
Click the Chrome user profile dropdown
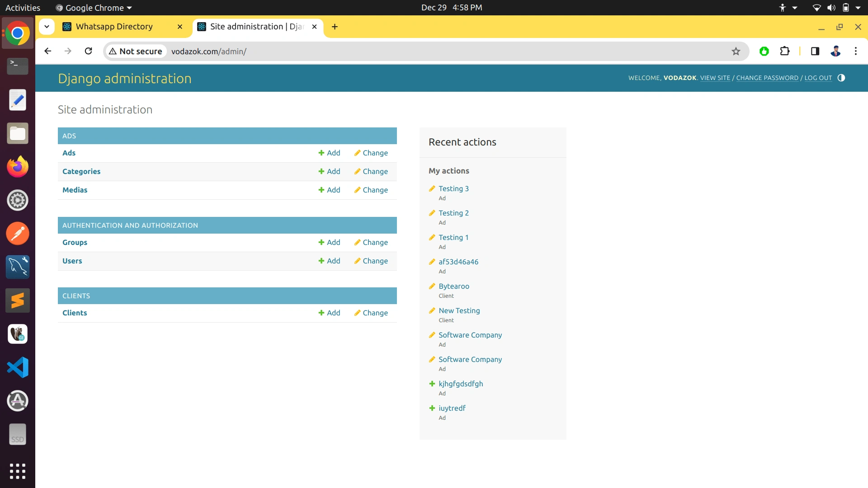click(836, 51)
